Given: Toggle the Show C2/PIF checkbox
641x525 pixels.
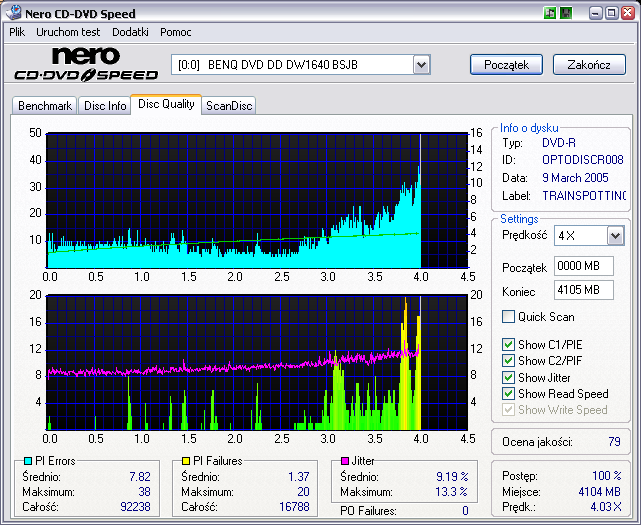Looking at the screenshot, I should pyautogui.click(x=508, y=361).
